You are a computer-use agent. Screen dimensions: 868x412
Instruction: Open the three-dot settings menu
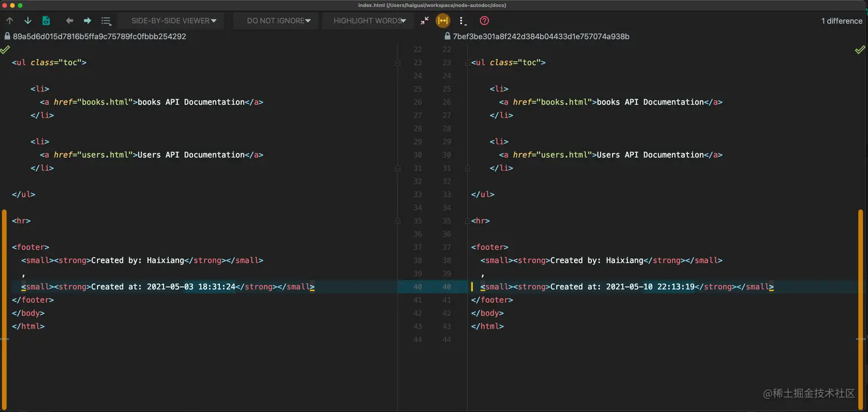click(x=462, y=21)
